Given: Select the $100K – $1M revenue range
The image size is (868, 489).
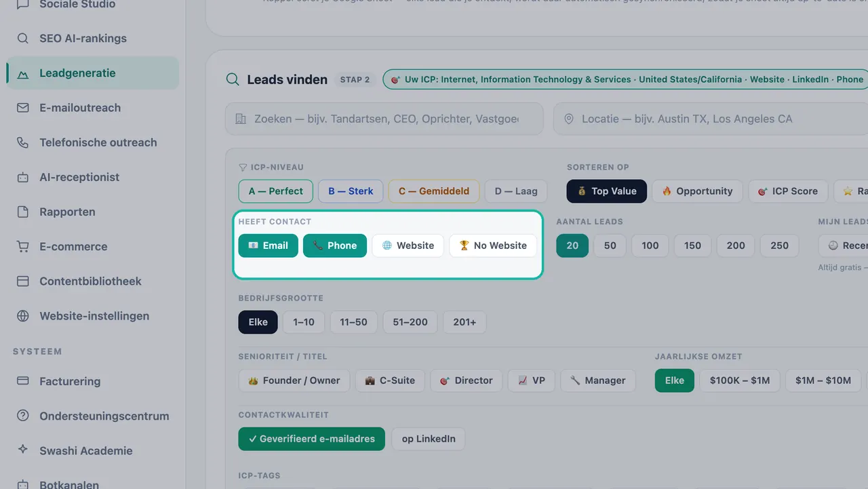Looking at the screenshot, I should (x=740, y=380).
